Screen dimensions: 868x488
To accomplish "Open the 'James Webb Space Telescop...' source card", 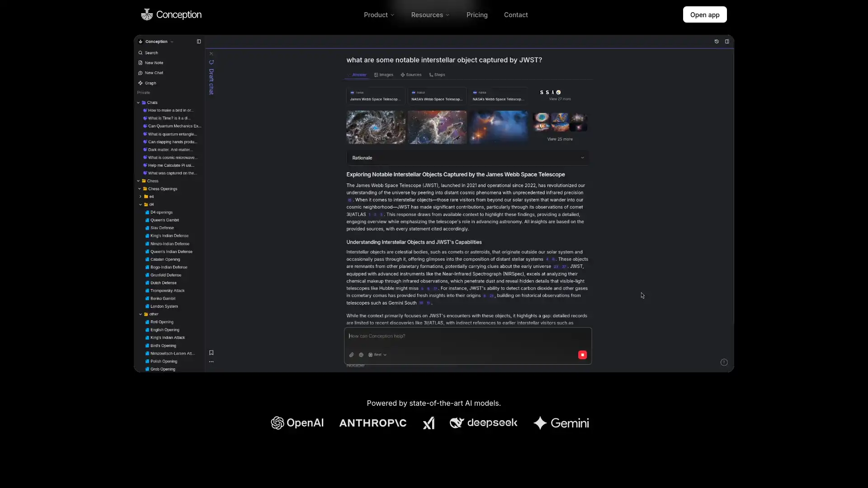I will [376, 96].
